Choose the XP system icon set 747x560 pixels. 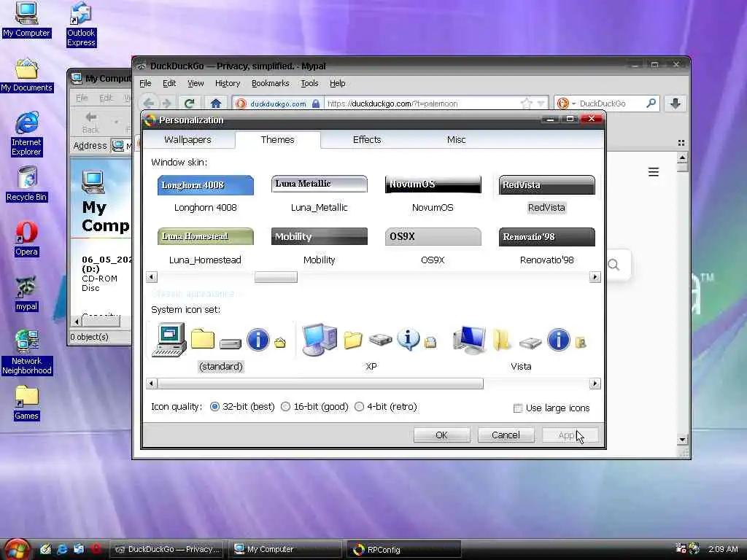[371, 348]
